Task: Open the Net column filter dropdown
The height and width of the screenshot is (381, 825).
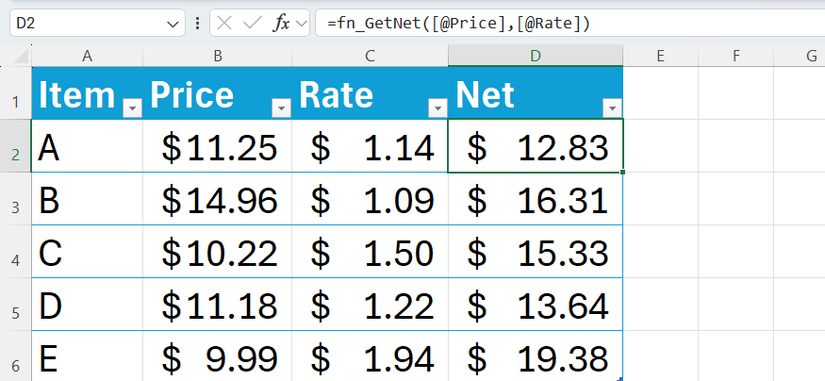Action: (612, 108)
